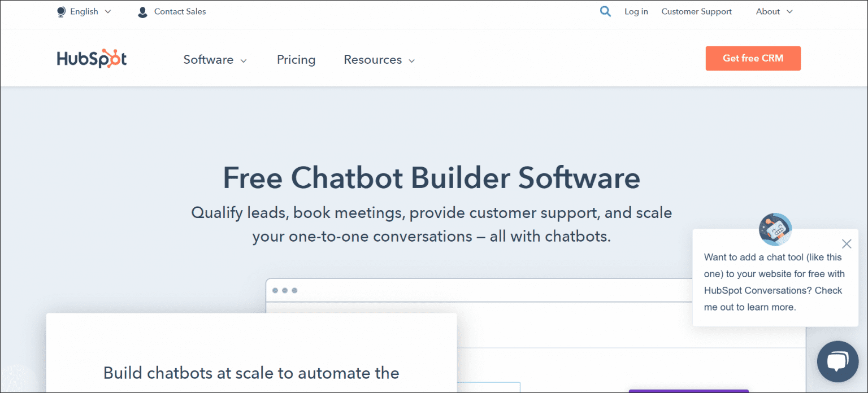Open the Contact Sales link

180,12
